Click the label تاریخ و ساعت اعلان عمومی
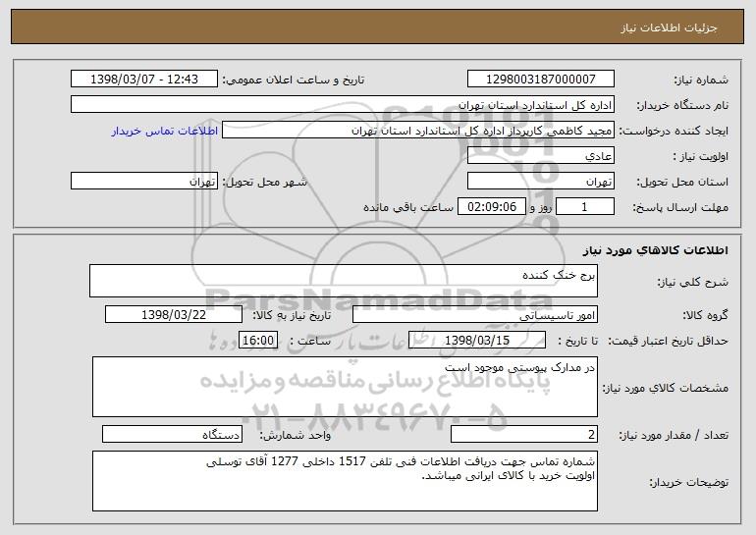 coord(294,80)
